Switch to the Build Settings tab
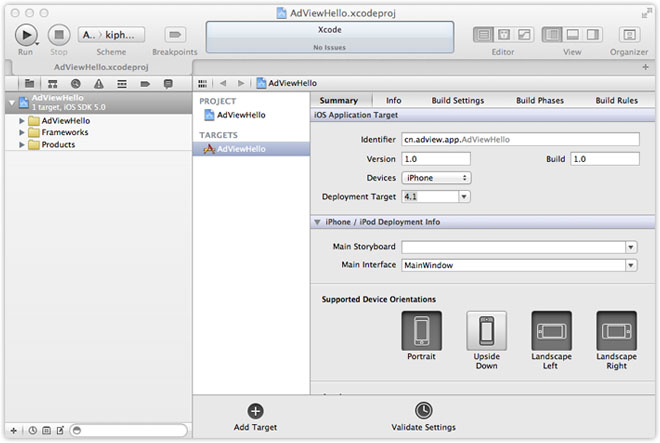 pyautogui.click(x=457, y=101)
